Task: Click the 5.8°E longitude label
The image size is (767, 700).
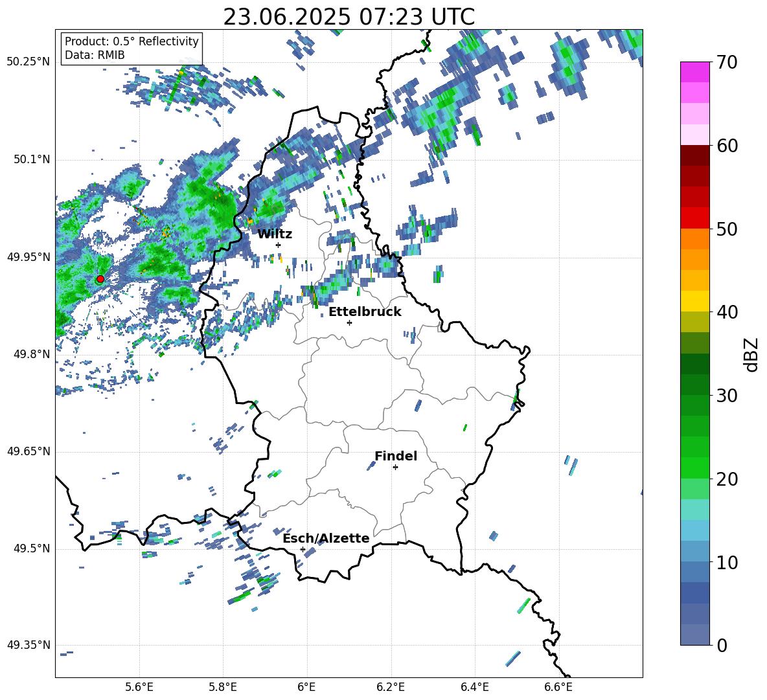Action: tap(223, 687)
